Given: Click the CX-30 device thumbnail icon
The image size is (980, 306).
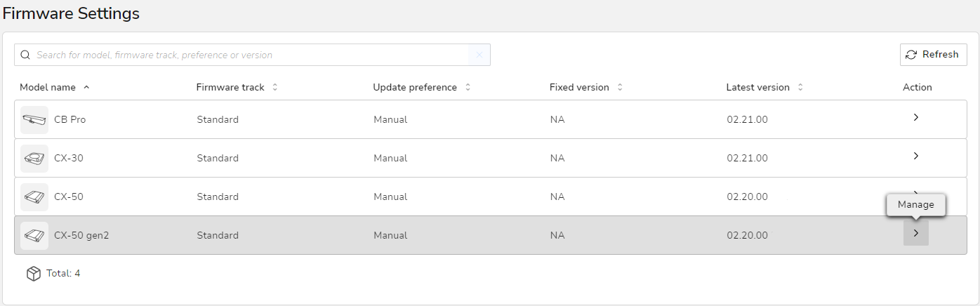Looking at the screenshot, I should pos(34,159).
